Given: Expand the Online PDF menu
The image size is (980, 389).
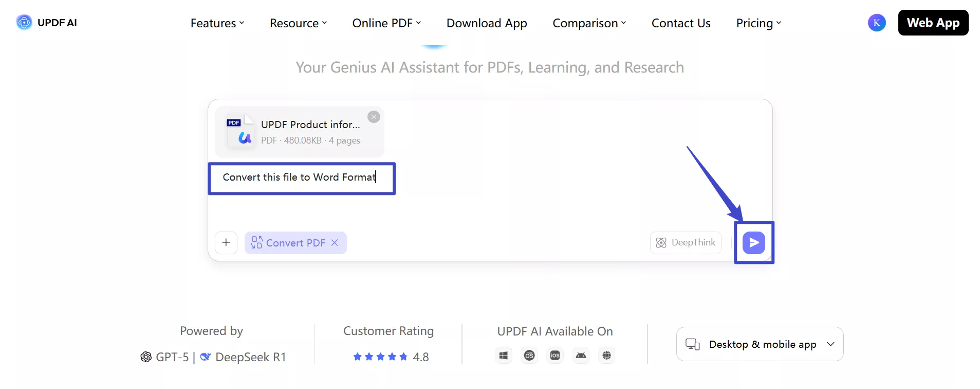Looking at the screenshot, I should (x=386, y=23).
